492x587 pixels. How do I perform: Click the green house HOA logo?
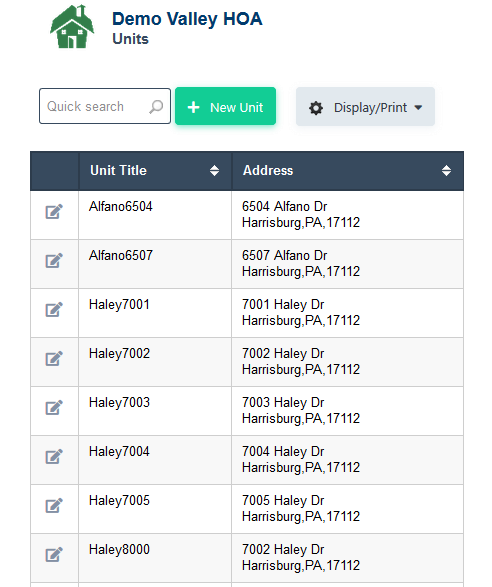[x=72, y=27]
